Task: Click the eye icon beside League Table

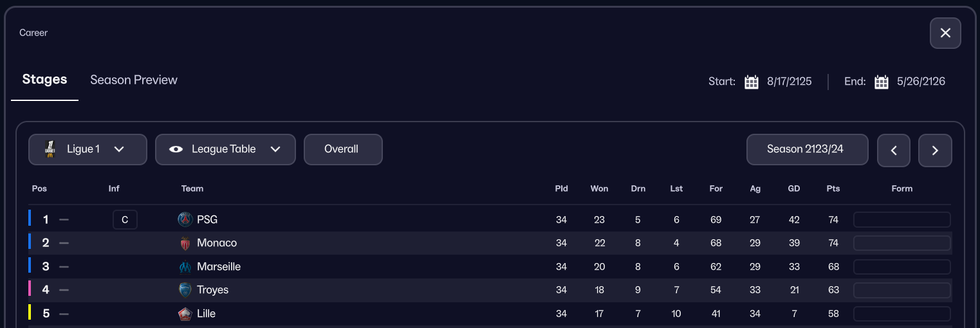Action: [x=176, y=149]
